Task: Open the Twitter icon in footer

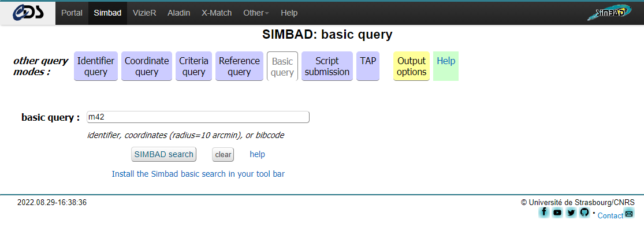Action: (571, 212)
